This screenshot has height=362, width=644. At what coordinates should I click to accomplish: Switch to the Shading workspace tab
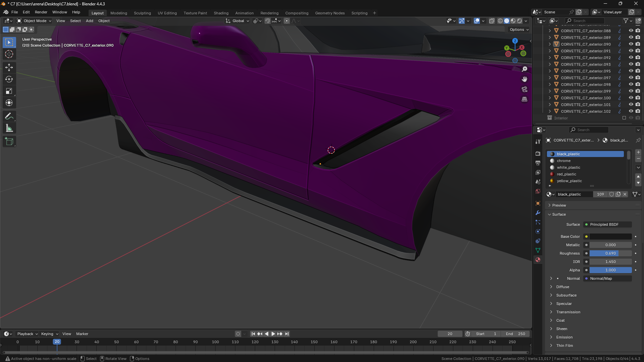point(221,13)
